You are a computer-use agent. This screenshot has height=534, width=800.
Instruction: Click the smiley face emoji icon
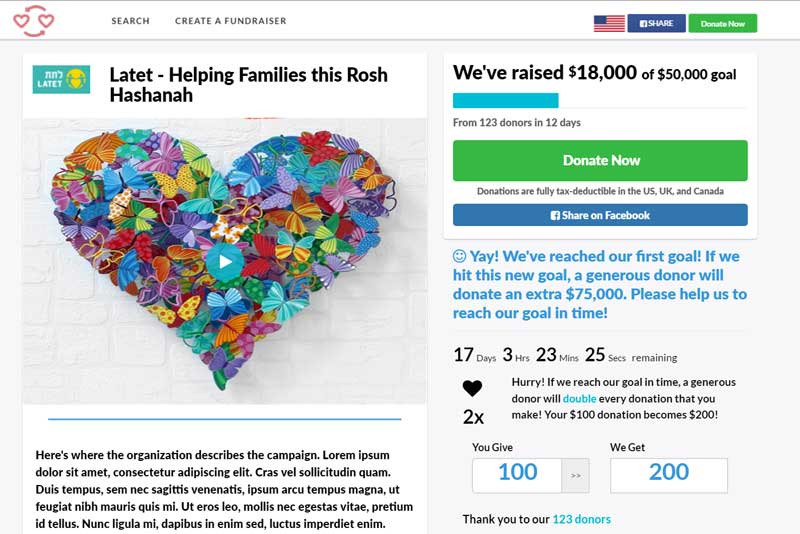click(460, 257)
